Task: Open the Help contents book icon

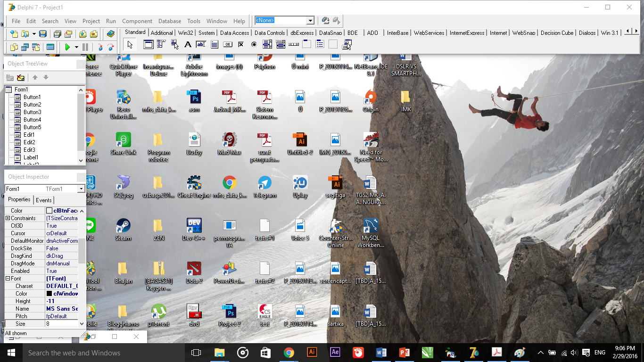Action: (x=111, y=34)
